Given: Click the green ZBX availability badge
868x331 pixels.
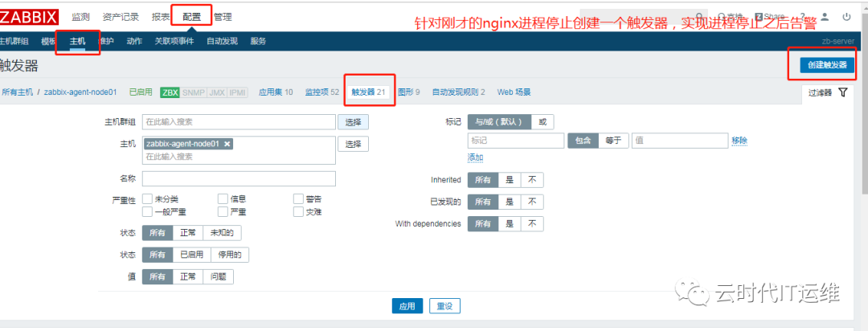Looking at the screenshot, I should tap(170, 92).
